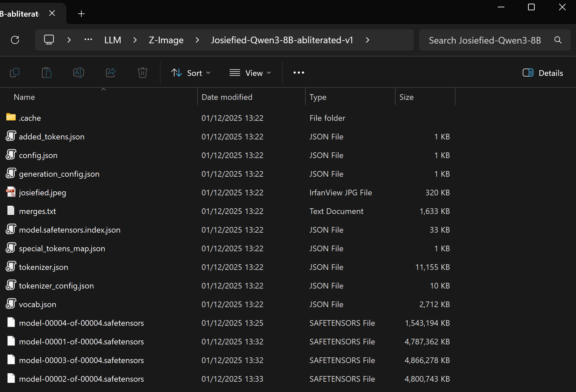576x392 pixels.
Task: Click the Share icon in toolbar
Action: 111,73
